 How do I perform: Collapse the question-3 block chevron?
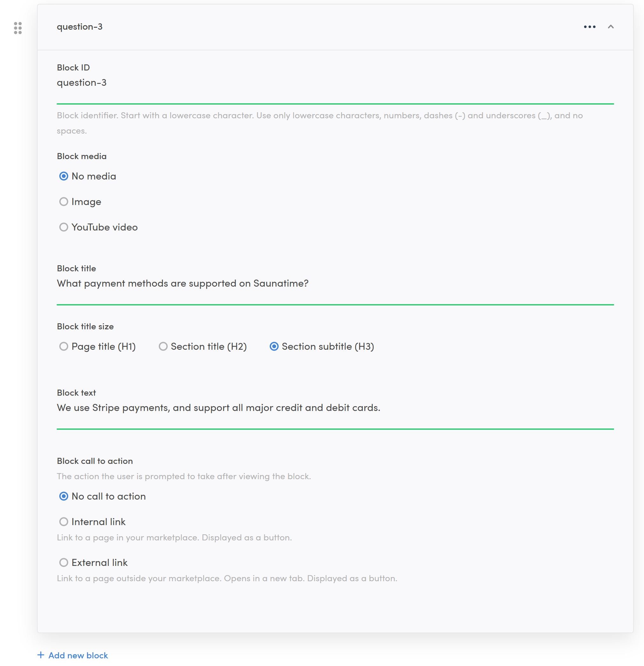[610, 27]
